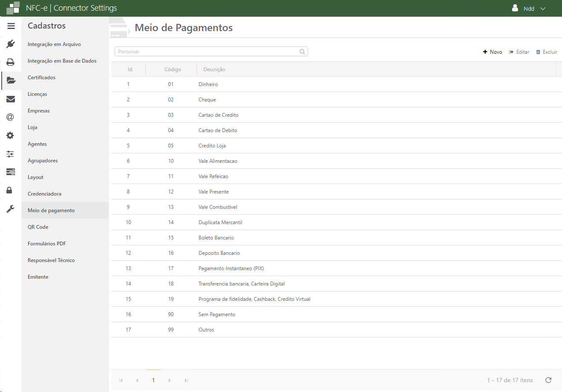The height and width of the screenshot is (392, 562).
Task: Click the sliders adjustment sidebar icon
Action: [x=10, y=154]
